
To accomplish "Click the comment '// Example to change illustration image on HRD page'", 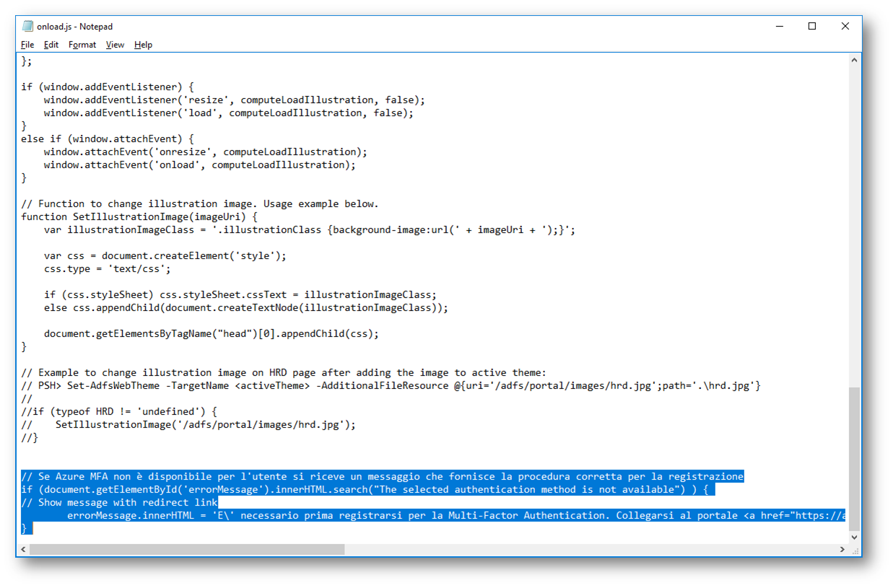I will coord(284,372).
